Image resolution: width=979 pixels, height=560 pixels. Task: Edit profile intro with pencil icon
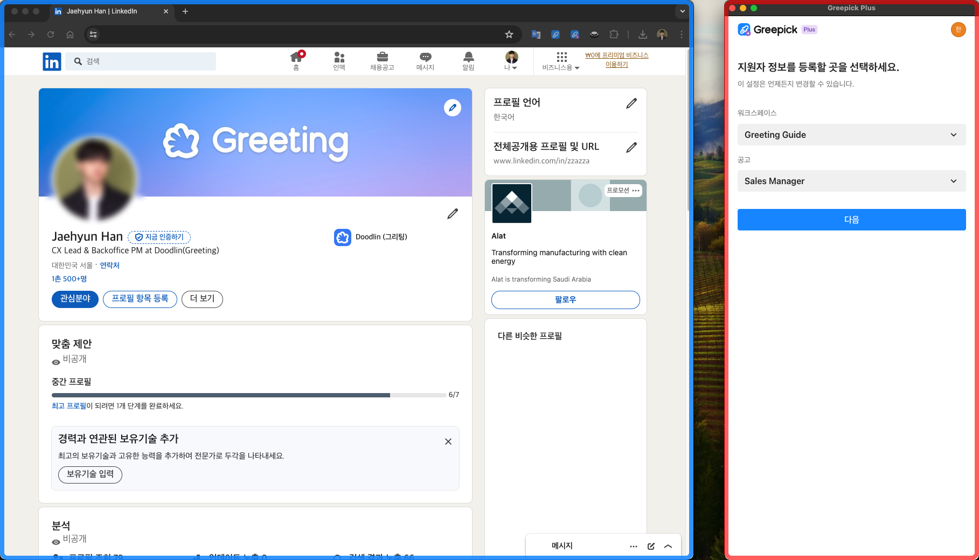coord(453,214)
